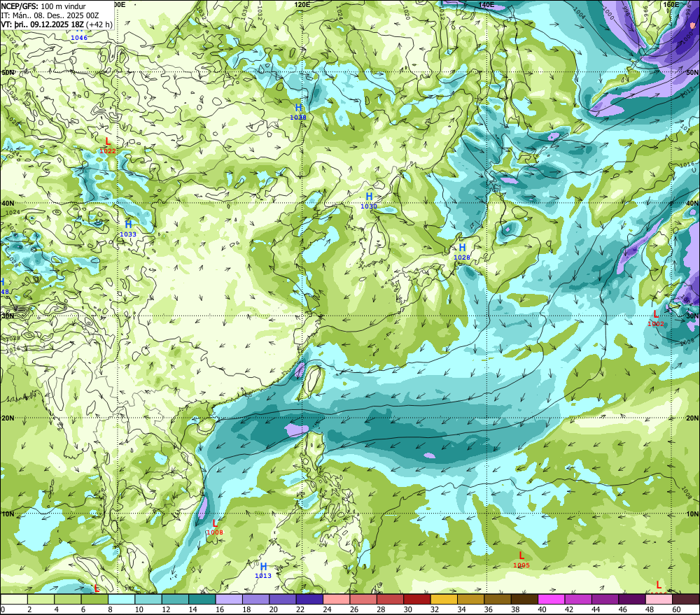The width and height of the screenshot is (700, 615).
Task: Click the 120E longitude label
Action: [302, 4]
